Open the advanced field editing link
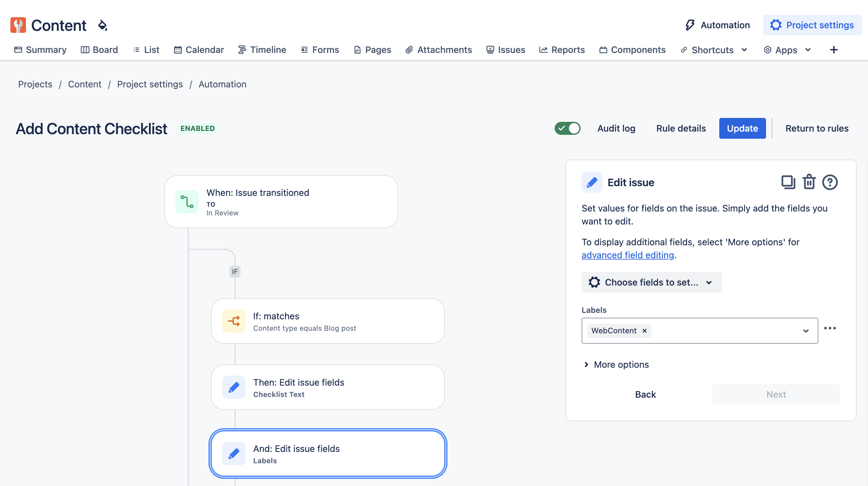 (627, 255)
